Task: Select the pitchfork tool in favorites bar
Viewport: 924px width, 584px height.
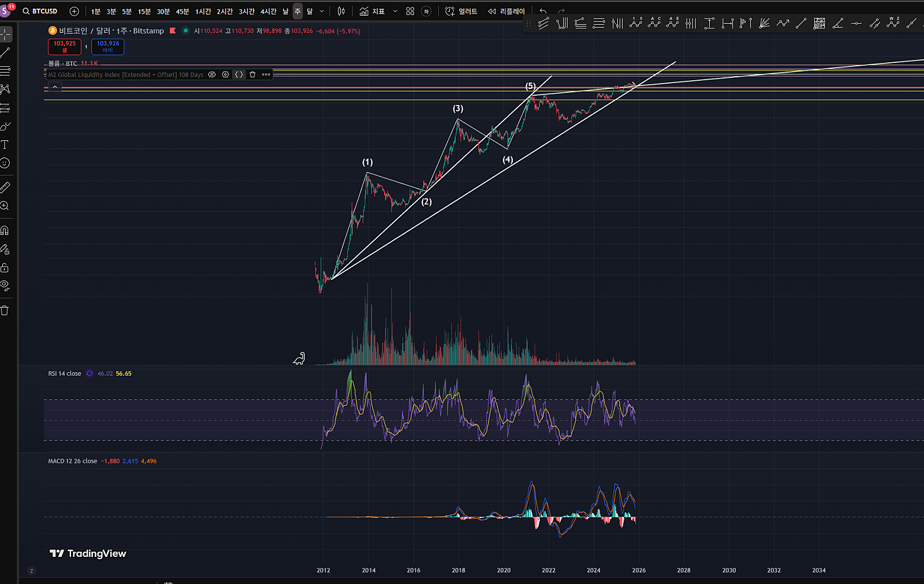Action: pyautogui.click(x=562, y=24)
